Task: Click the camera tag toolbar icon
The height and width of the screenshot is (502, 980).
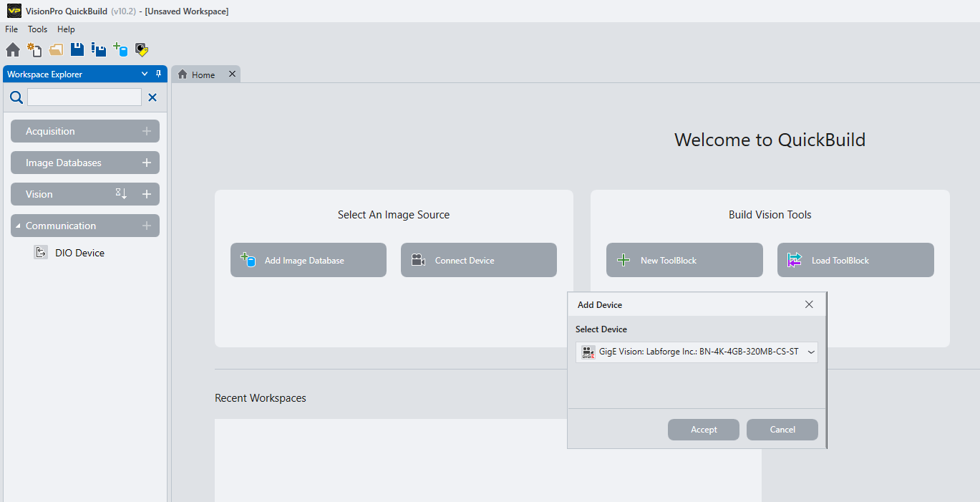Action: click(x=142, y=49)
